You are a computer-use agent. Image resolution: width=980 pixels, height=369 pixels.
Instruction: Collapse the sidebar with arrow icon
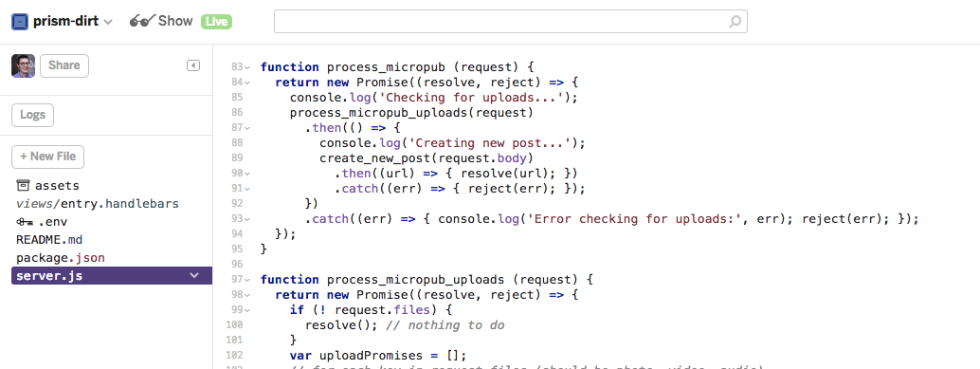[x=193, y=65]
